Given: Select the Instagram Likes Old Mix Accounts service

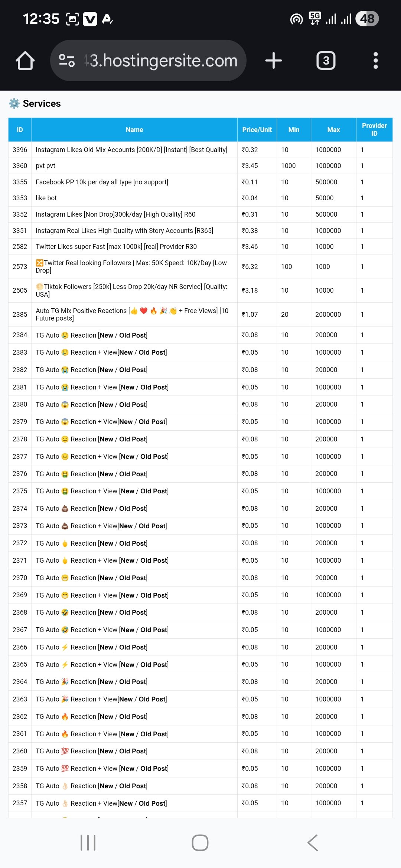Looking at the screenshot, I should [131, 150].
